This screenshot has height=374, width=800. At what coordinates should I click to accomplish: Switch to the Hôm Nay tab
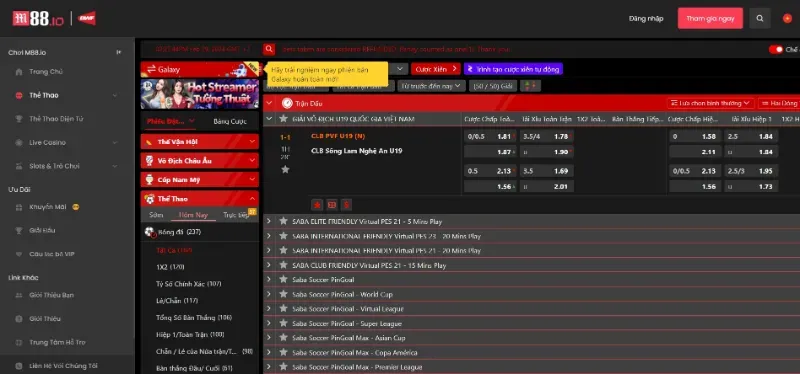[194, 215]
